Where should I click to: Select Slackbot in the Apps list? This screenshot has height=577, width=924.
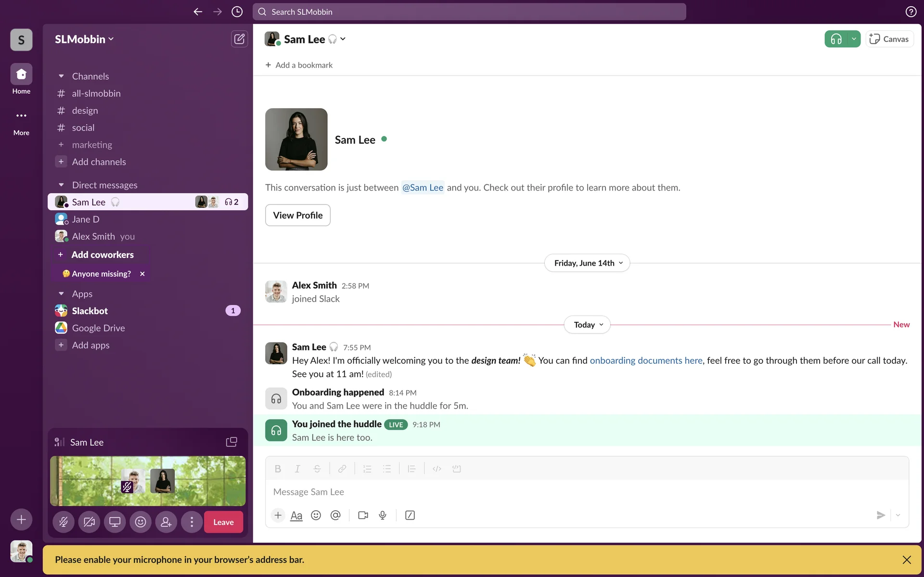90,311
